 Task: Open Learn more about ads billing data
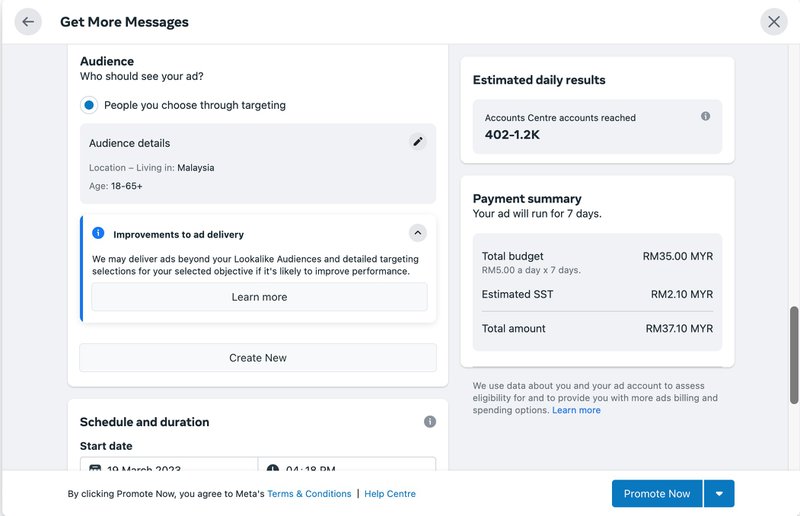coord(576,410)
